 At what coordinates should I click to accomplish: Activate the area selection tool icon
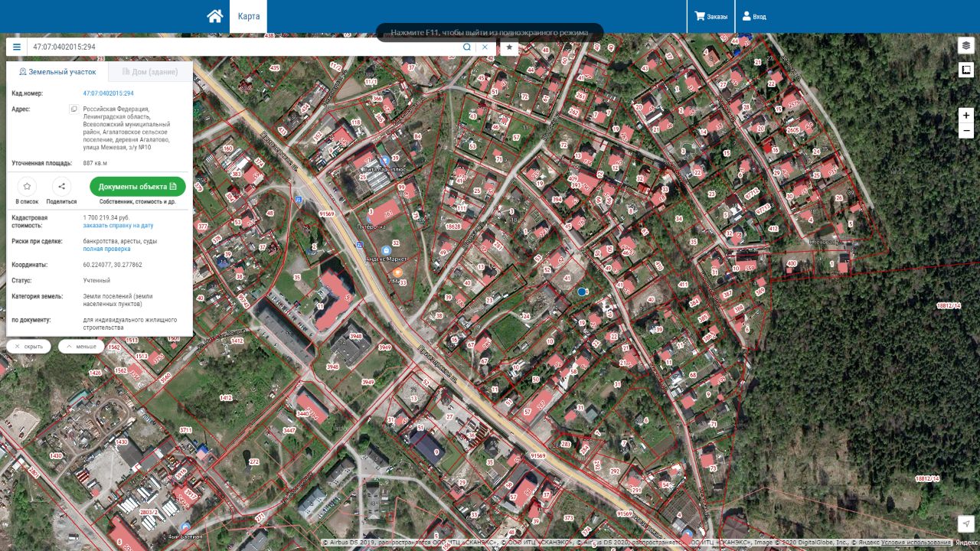[966, 70]
